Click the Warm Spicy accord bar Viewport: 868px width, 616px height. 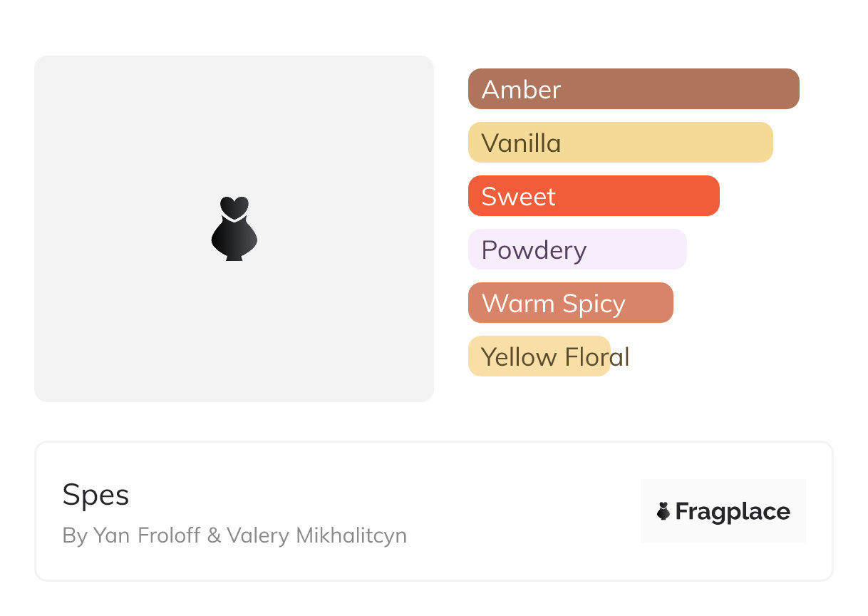click(x=570, y=303)
